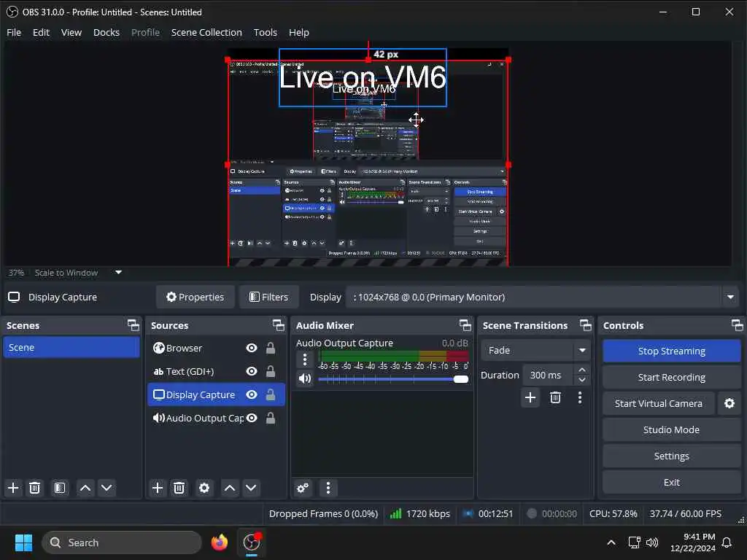Undock the Controls panel
The width and height of the screenshot is (747, 560).
coord(737,325)
